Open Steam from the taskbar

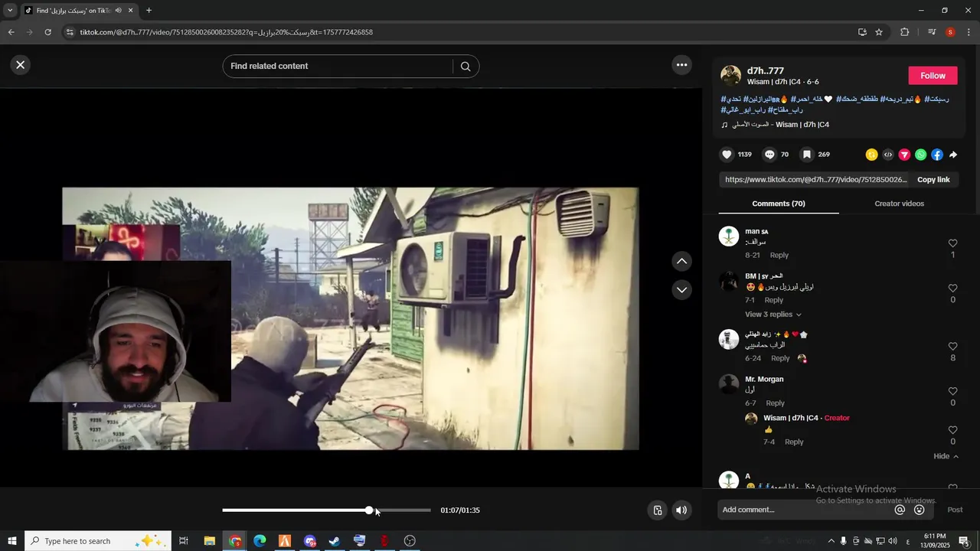tap(335, 541)
